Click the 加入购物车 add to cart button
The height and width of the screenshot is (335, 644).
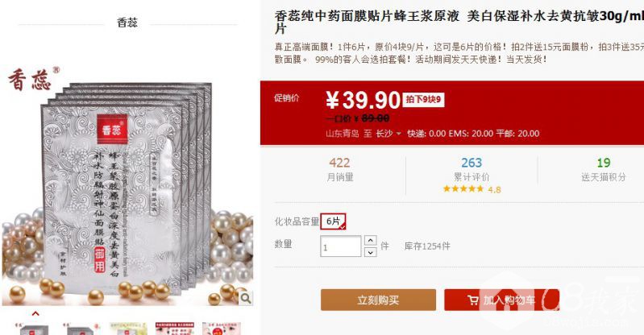[x=502, y=300]
